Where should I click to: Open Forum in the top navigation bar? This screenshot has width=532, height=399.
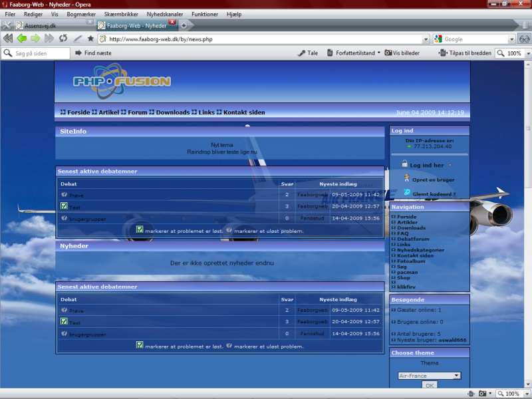point(138,112)
